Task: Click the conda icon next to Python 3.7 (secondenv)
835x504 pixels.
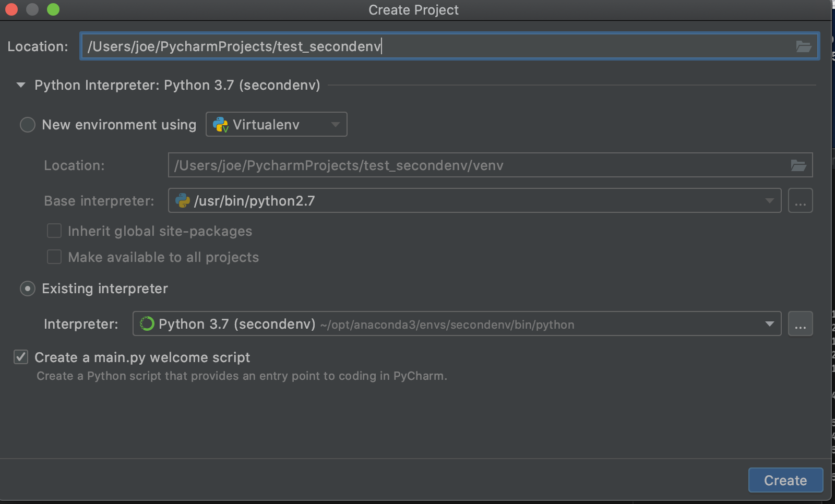Action: 147,323
